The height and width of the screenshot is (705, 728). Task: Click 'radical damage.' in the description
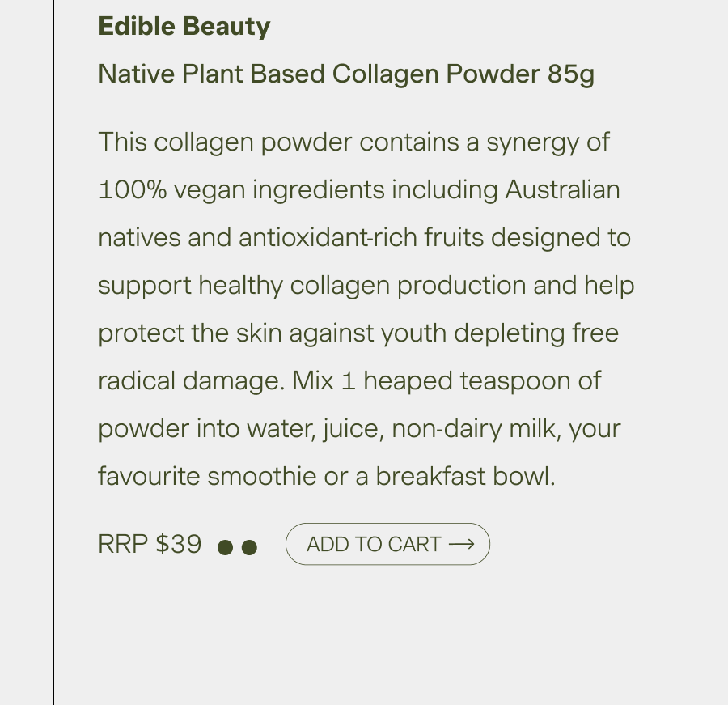(x=192, y=381)
